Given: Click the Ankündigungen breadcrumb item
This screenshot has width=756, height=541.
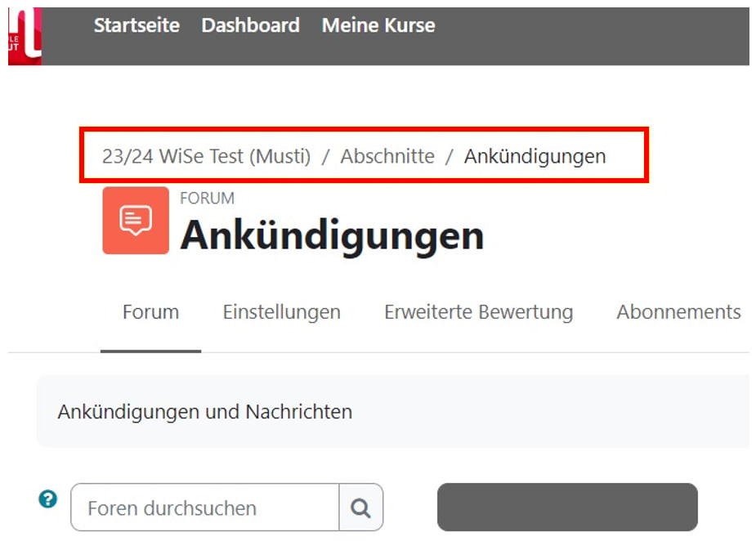Looking at the screenshot, I should click(535, 156).
